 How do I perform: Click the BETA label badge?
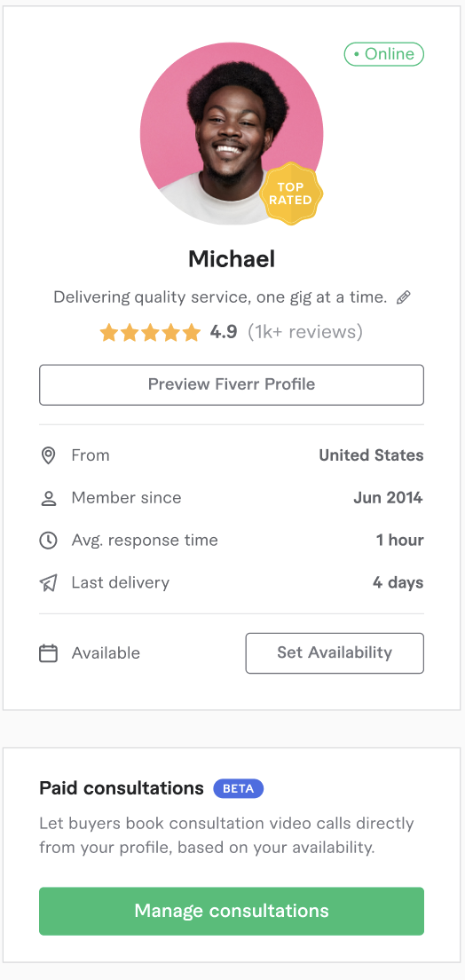point(238,788)
